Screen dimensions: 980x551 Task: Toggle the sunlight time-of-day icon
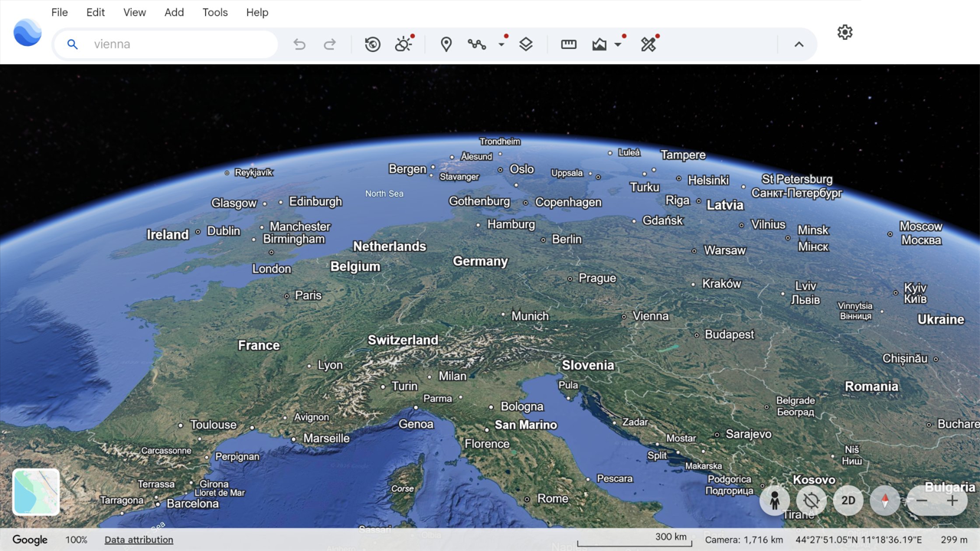click(x=403, y=44)
